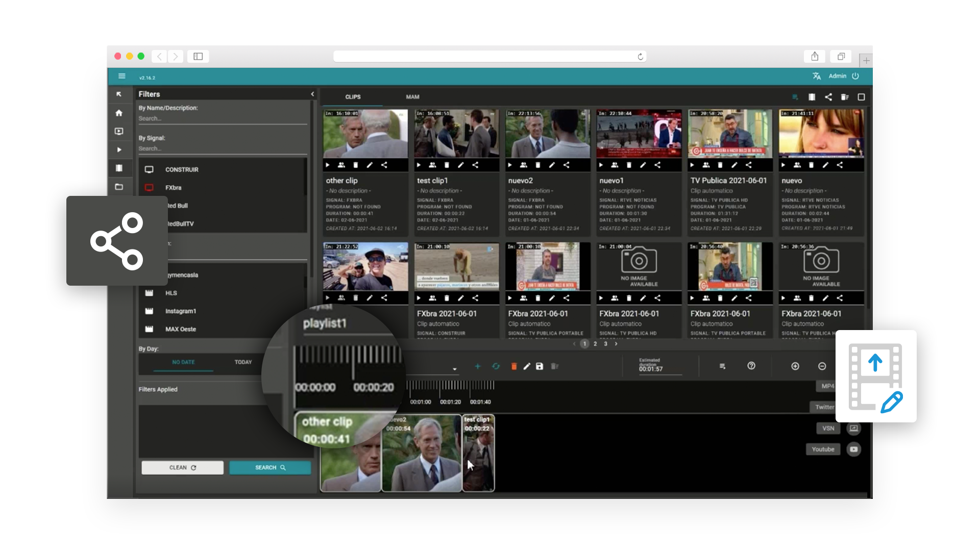Share the 'TV Publica 2021-06-01' clip
The image size is (980, 554).
tap(748, 165)
